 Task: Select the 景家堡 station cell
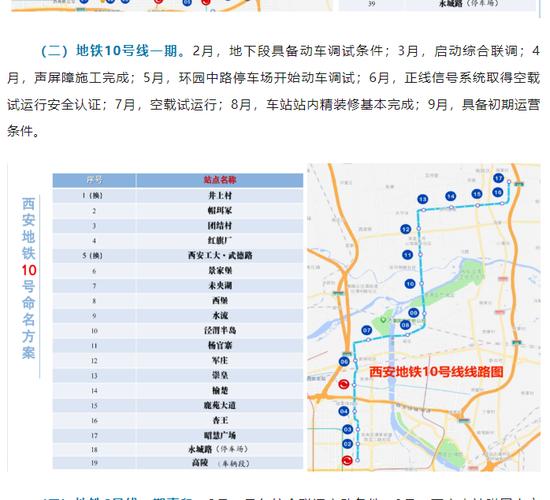220,271
